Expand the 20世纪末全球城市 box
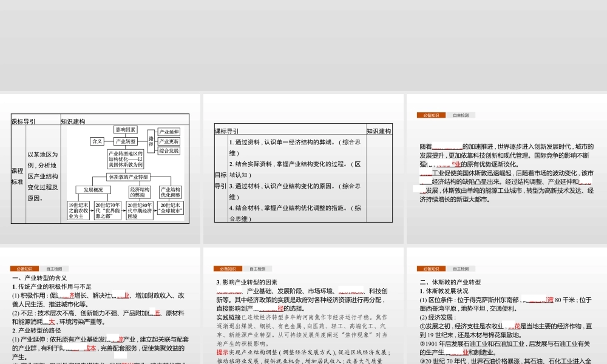This screenshot has height=364, width=607. pyautogui.click(x=171, y=209)
